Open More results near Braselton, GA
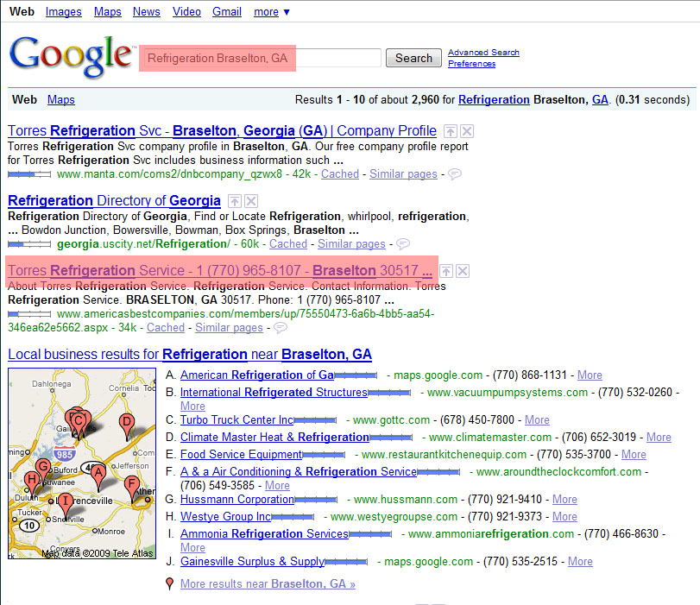Viewport: 700px width, 605px height. point(268,584)
